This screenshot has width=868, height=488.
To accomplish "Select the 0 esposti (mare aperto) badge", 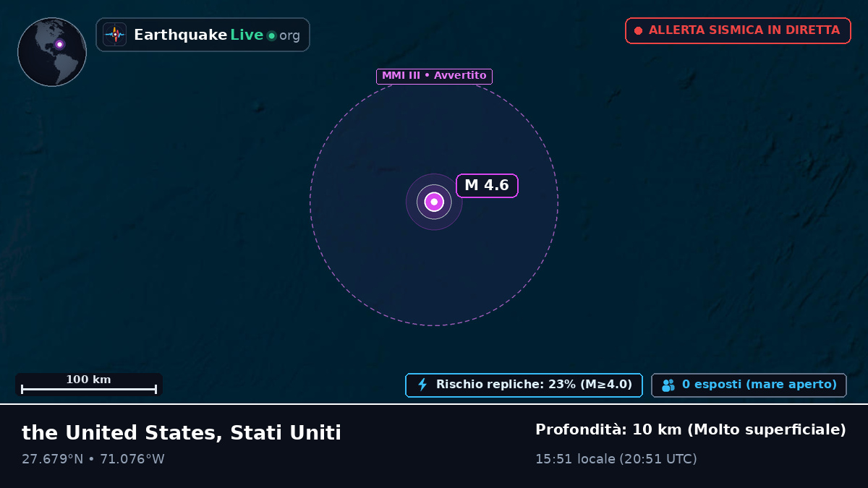I will point(749,385).
